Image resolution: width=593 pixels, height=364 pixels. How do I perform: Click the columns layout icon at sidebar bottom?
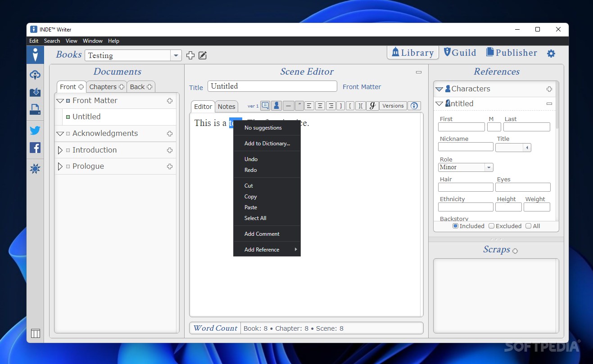tap(36, 333)
